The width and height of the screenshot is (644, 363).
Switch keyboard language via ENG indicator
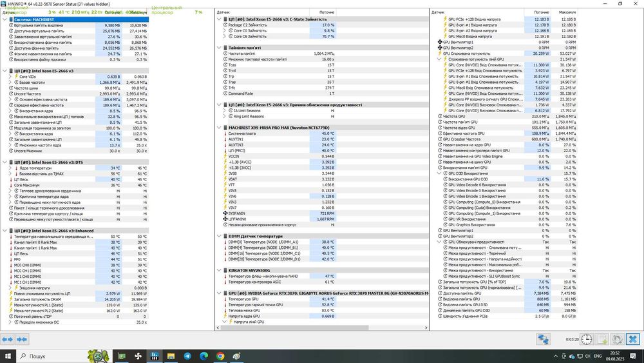[598, 356]
